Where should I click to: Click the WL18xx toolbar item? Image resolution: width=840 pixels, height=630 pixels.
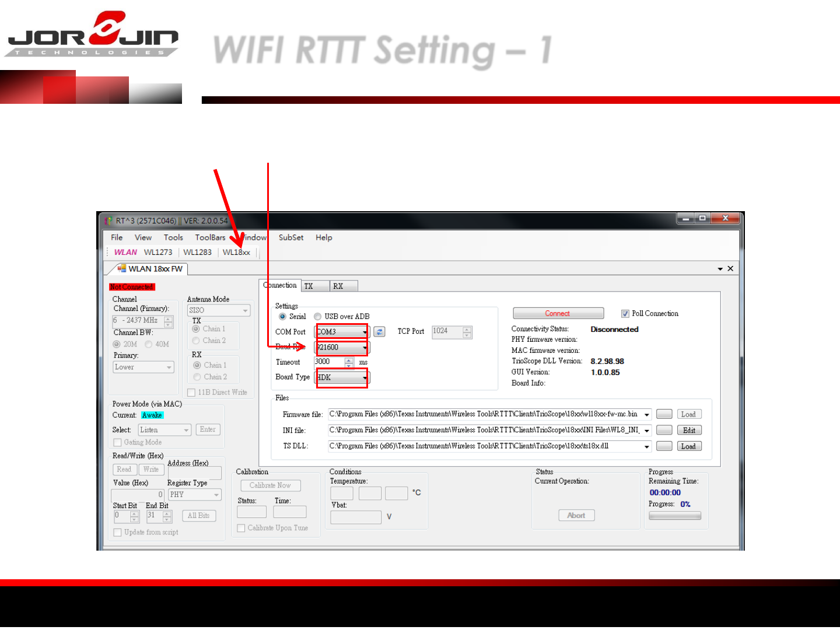(x=236, y=252)
